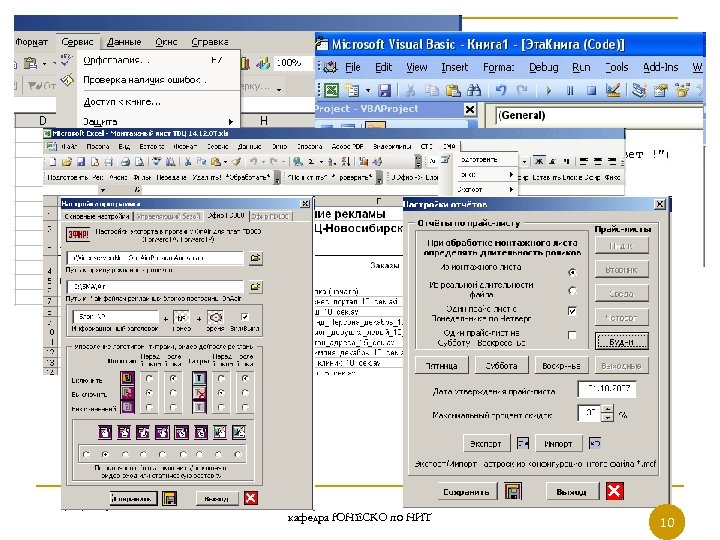The height and width of the screenshot is (540, 720).
Task: Increase maximum discount percent with up spinner
Action: click(608, 409)
